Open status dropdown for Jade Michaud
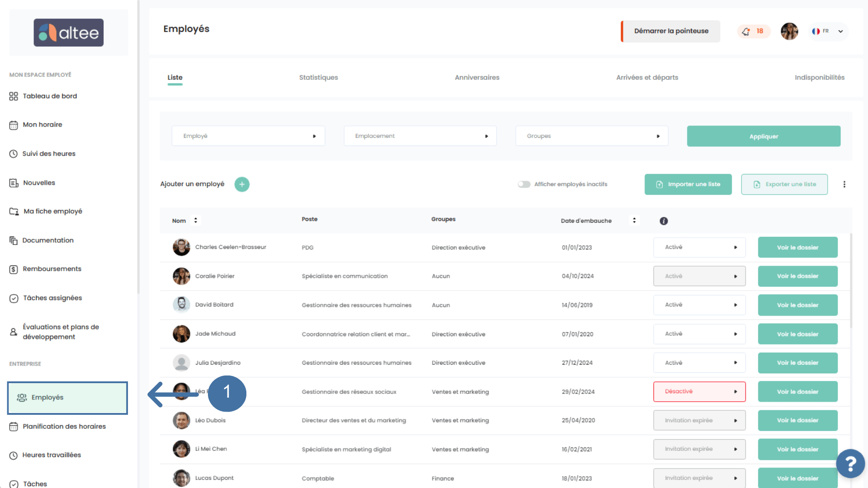 click(699, 334)
